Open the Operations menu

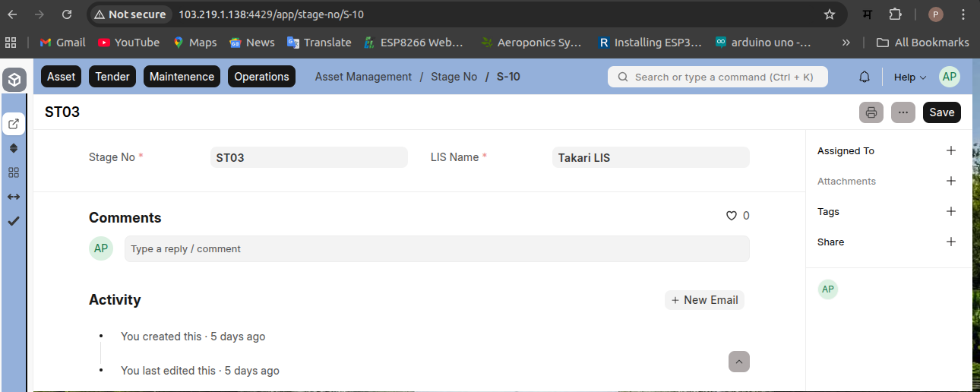point(261,77)
